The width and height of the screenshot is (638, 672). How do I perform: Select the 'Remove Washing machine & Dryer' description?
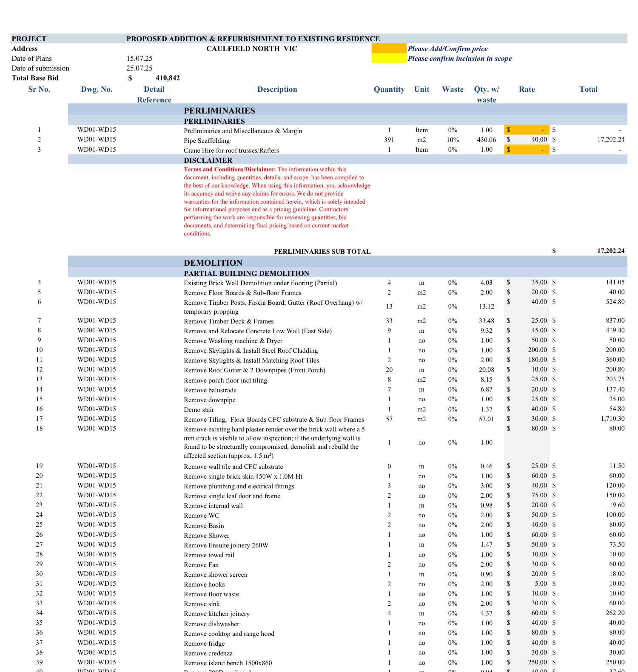[233, 341]
